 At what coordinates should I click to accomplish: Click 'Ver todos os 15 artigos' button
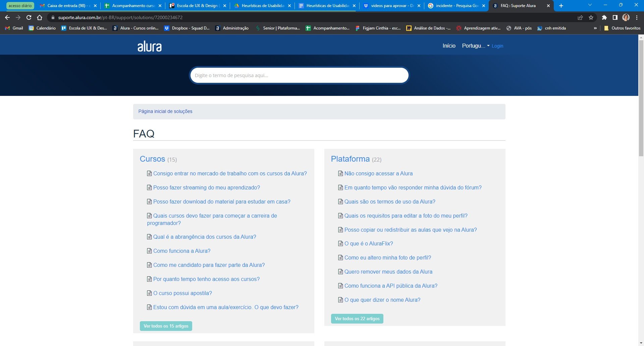[x=166, y=326]
